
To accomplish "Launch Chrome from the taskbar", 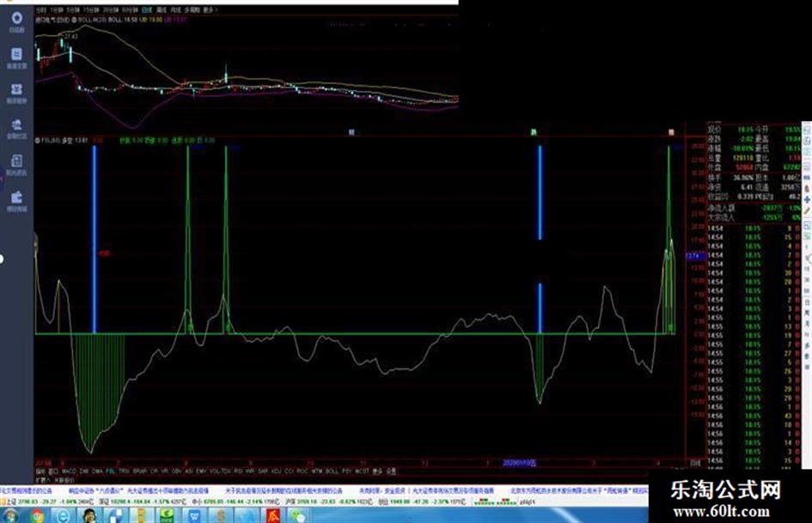I will point(37,516).
